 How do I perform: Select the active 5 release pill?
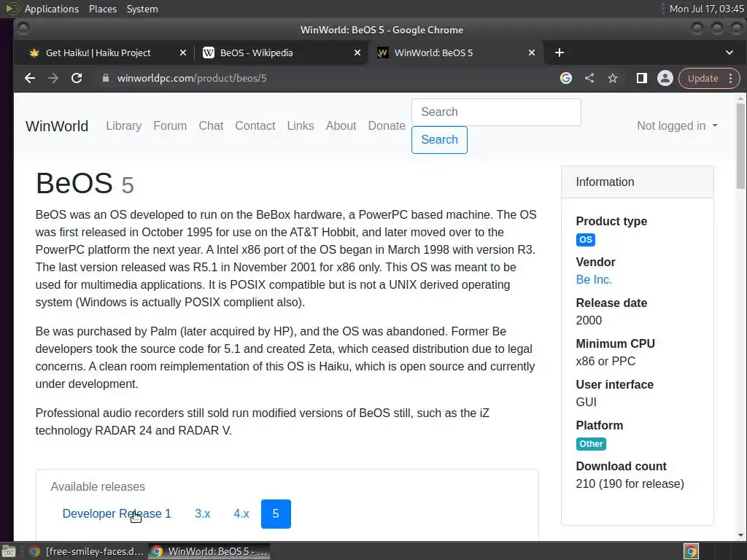(276, 514)
